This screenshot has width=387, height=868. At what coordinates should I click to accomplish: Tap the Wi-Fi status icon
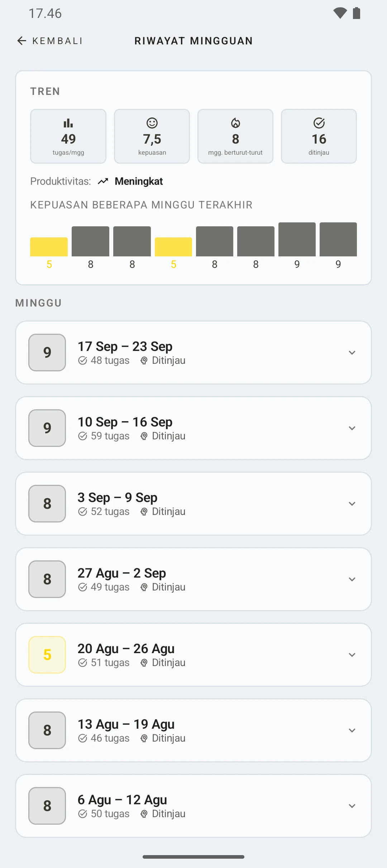340,13
